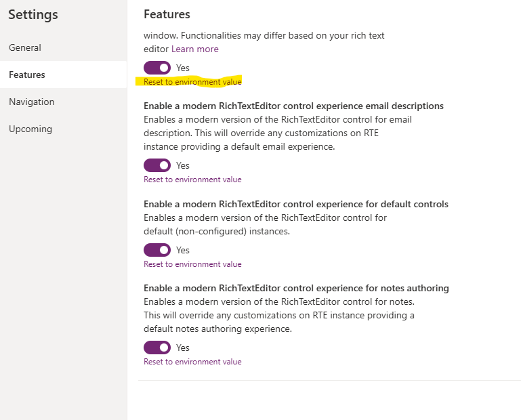Click the Yes label beside email descriptions toggle
This screenshot has width=521, height=420.
183,165
